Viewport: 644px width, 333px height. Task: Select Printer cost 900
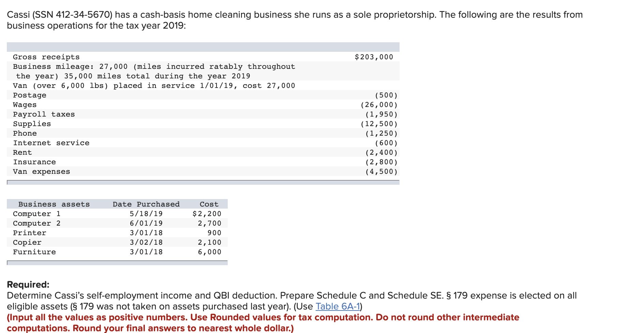(x=214, y=233)
